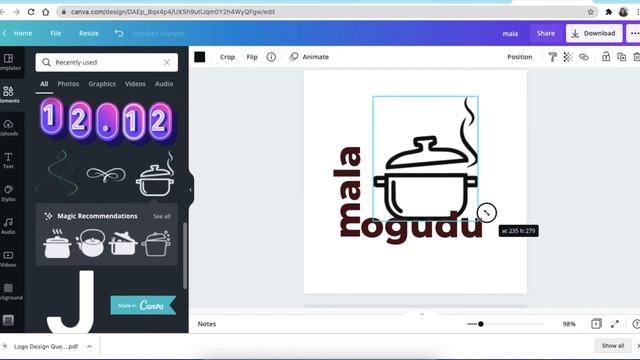640x360 pixels.
Task: Click the elements panel scrollbar
Action: coord(185,256)
